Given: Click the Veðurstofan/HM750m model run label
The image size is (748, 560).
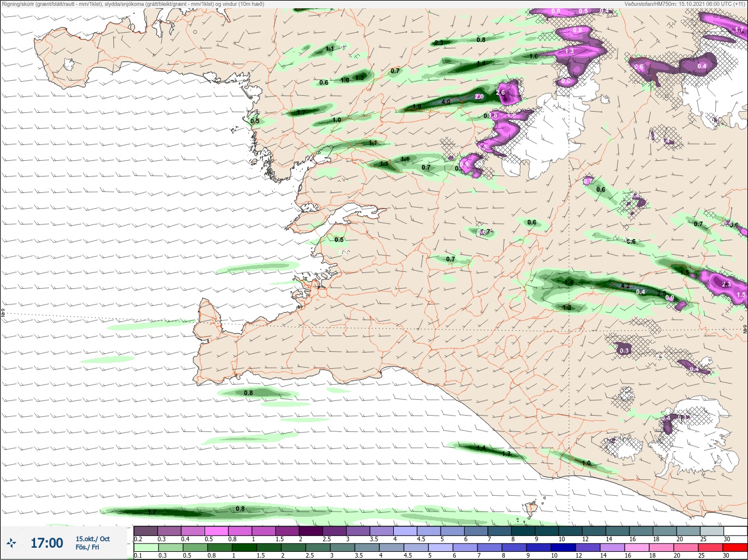Looking at the screenshot, I should (685, 4).
